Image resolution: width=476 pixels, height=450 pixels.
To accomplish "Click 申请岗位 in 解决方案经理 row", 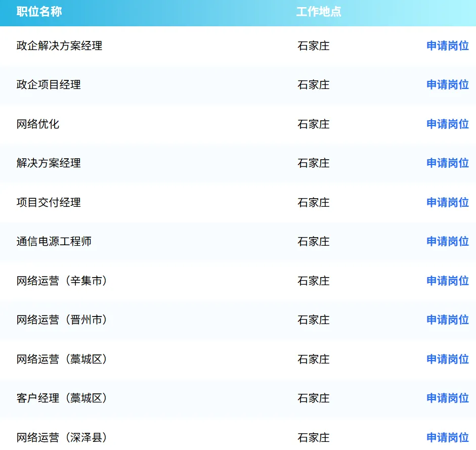I will click(x=448, y=163).
